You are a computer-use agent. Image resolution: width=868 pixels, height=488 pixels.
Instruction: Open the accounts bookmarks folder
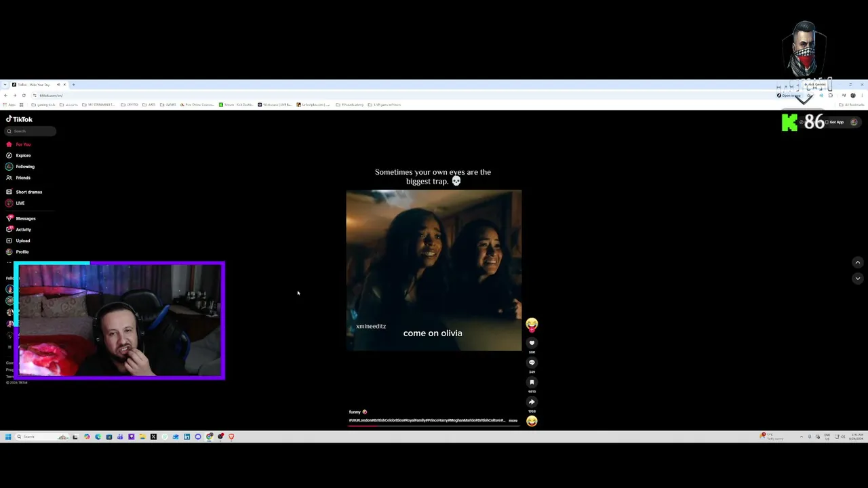point(70,105)
